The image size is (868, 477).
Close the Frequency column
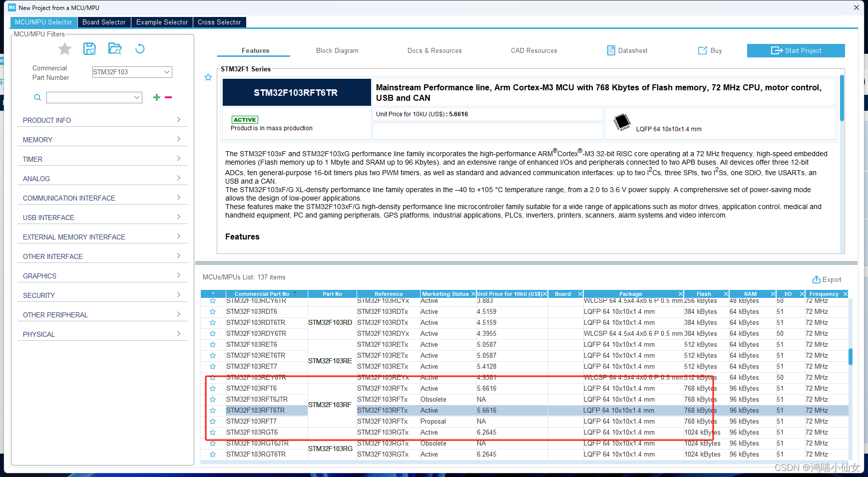pyautogui.click(x=845, y=294)
